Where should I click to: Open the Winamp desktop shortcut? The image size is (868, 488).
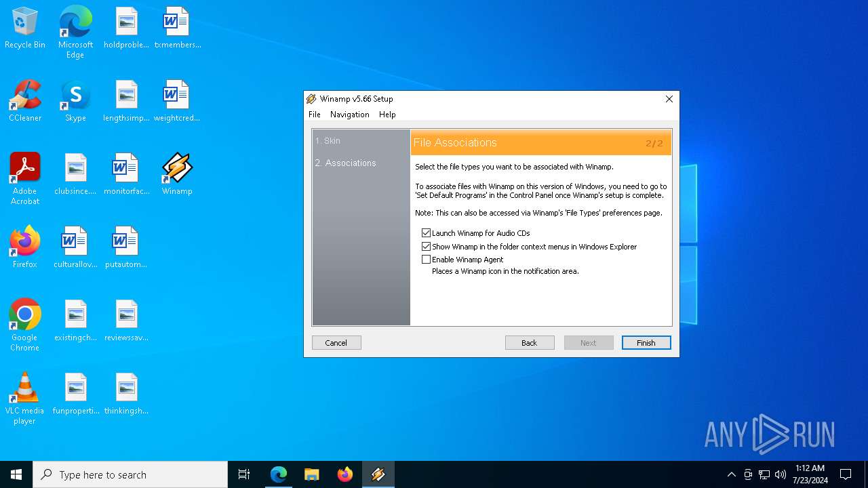point(177,175)
